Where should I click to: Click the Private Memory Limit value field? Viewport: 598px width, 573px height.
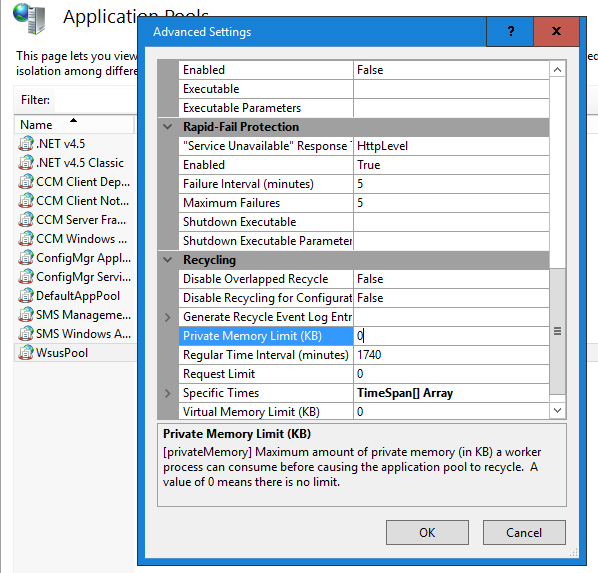451,336
